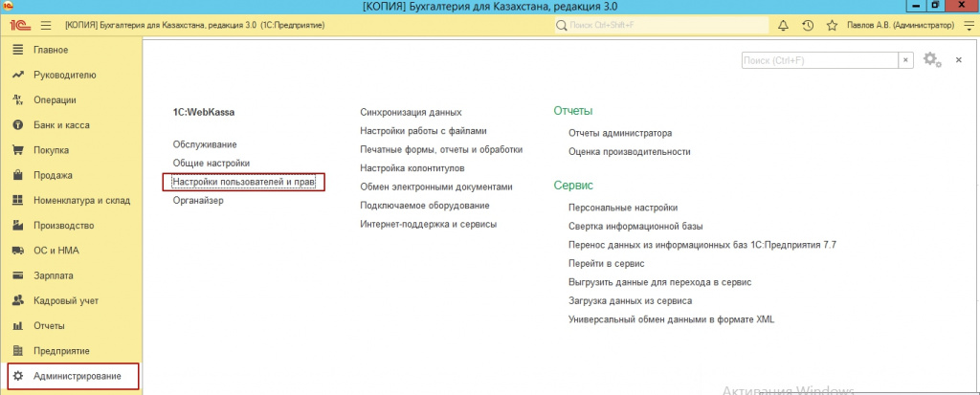Open Интернет-поддержка и сервисы link
980x395 pixels.
[x=428, y=224]
